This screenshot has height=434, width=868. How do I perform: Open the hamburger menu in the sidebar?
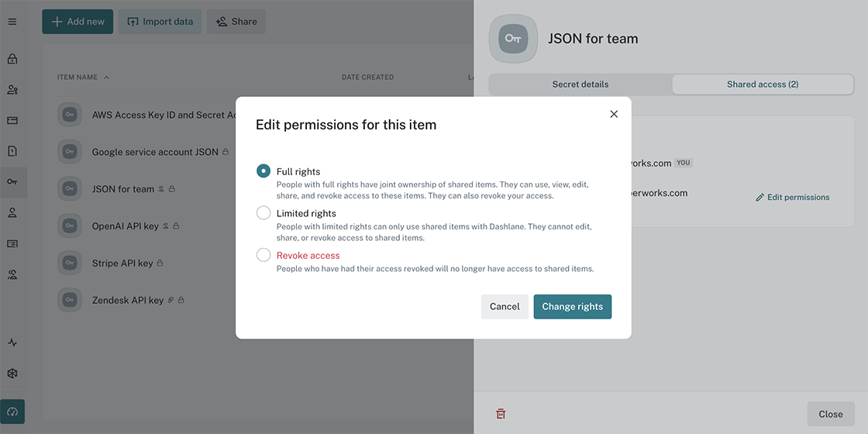[x=12, y=22]
